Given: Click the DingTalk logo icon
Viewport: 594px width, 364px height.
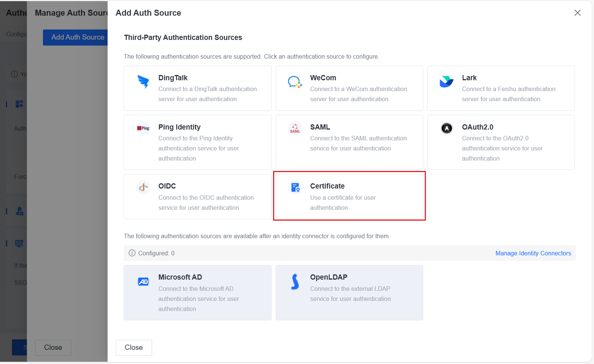Looking at the screenshot, I should pyautogui.click(x=143, y=81).
